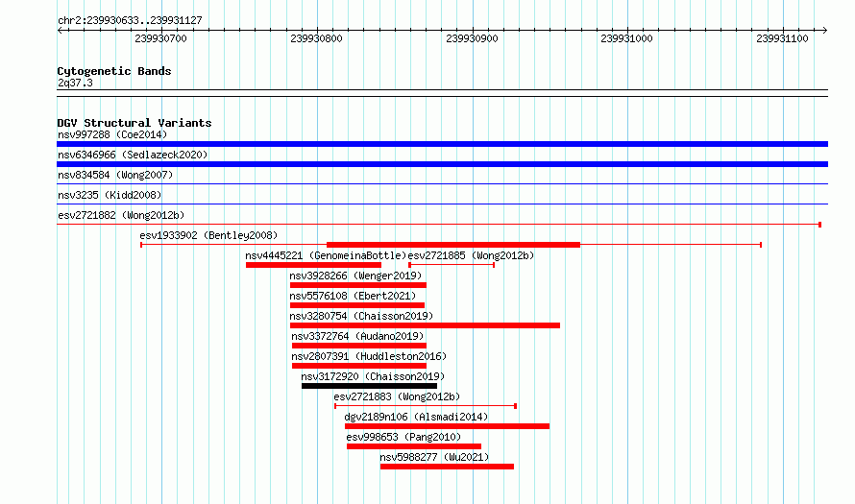Click ruler position 239930900
The width and height of the screenshot is (855, 504).
pyautogui.click(x=472, y=38)
